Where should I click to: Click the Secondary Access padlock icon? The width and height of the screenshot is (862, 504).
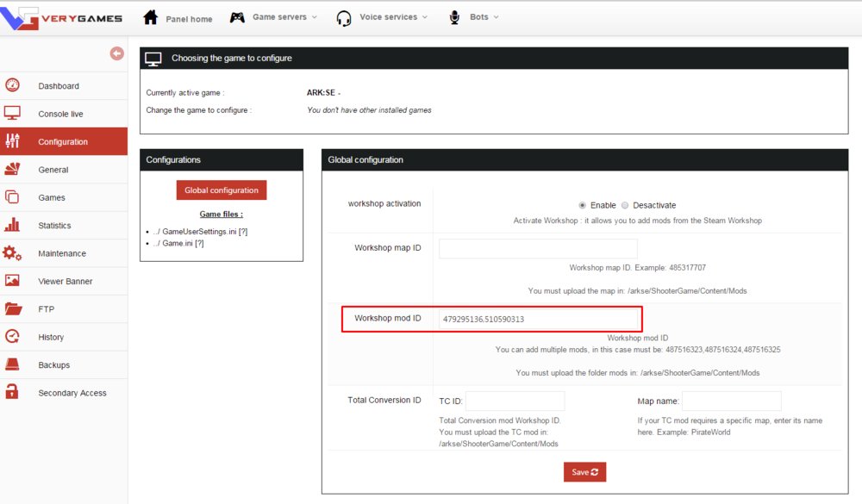tap(12, 392)
